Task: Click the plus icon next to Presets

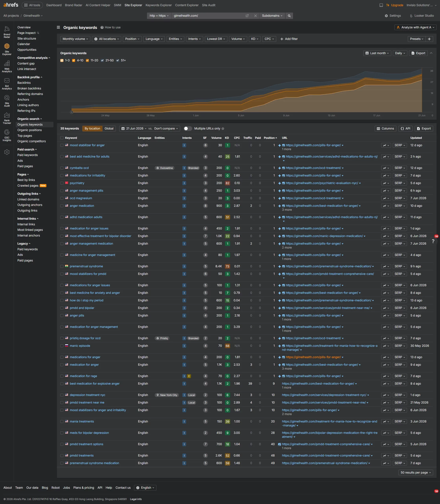Action: [429, 39]
